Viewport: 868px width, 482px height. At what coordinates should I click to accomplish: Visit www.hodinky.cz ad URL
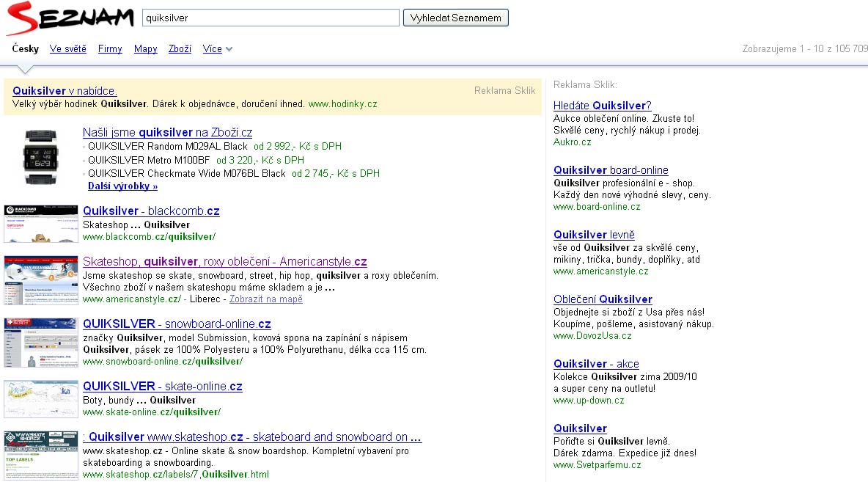pyautogui.click(x=342, y=104)
